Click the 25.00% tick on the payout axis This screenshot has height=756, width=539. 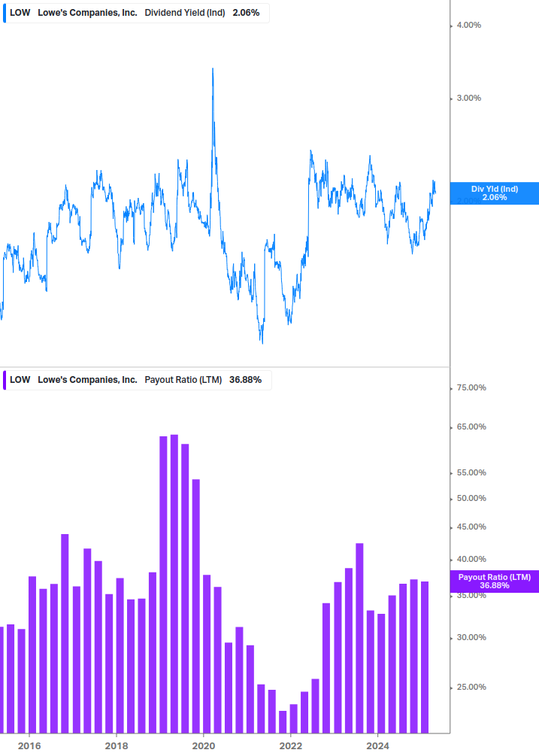(471, 687)
